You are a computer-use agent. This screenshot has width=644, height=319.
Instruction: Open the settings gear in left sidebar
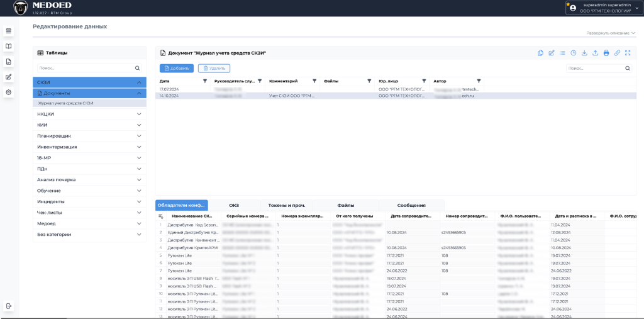[9, 92]
